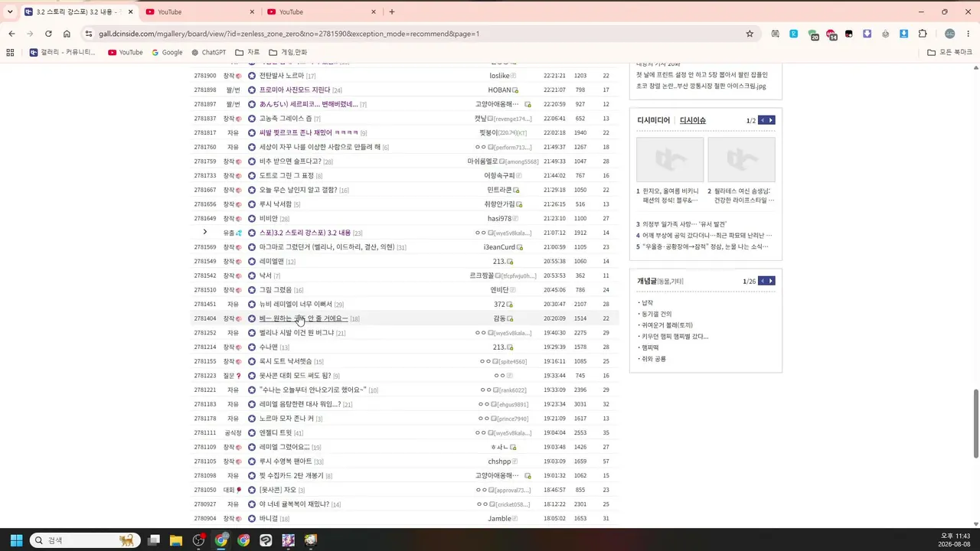
Task: Click the second 디시이슈 thumbnail image
Action: tap(741, 159)
